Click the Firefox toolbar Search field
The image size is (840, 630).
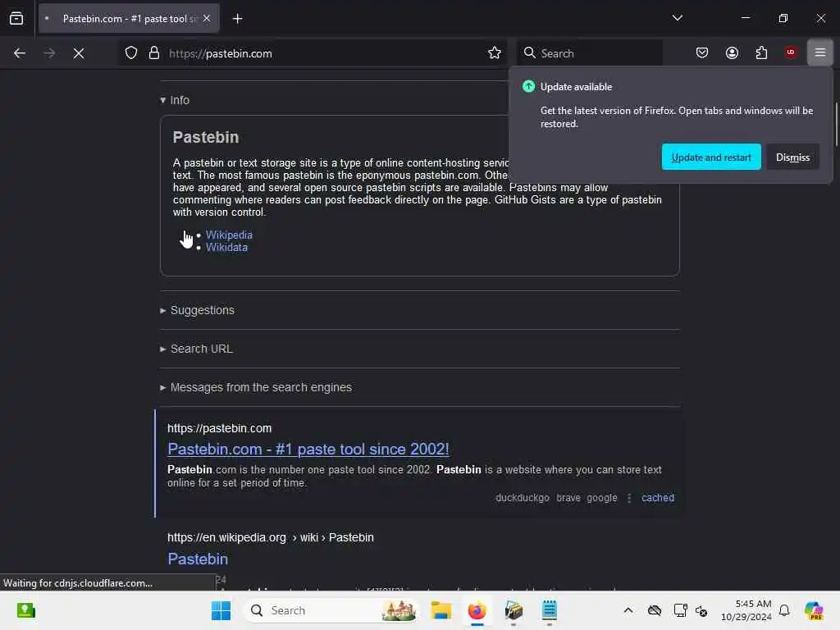pos(589,53)
